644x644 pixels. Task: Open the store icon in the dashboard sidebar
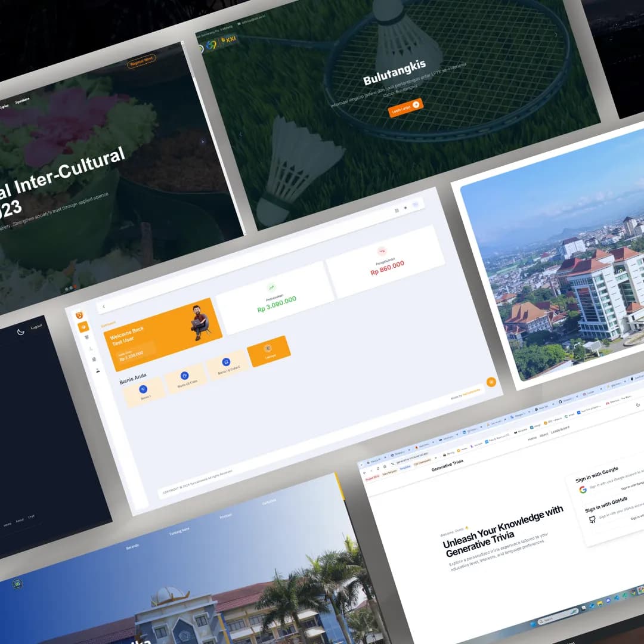[x=86, y=337]
